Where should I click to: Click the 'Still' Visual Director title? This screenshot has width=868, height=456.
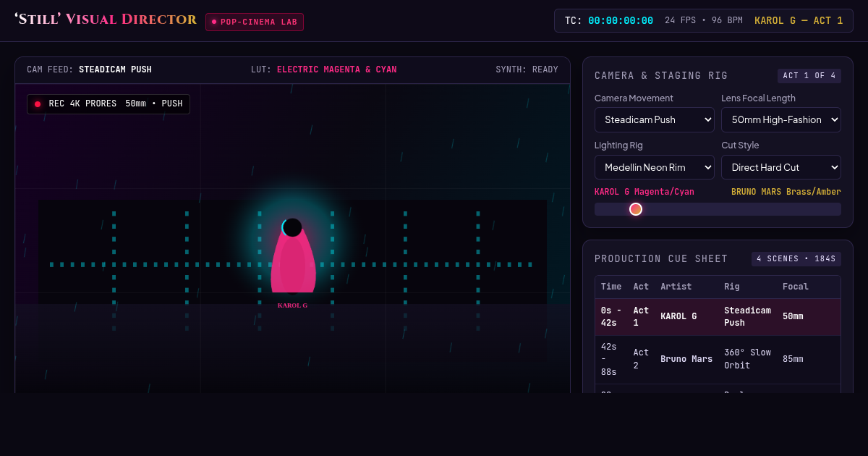tap(106, 20)
